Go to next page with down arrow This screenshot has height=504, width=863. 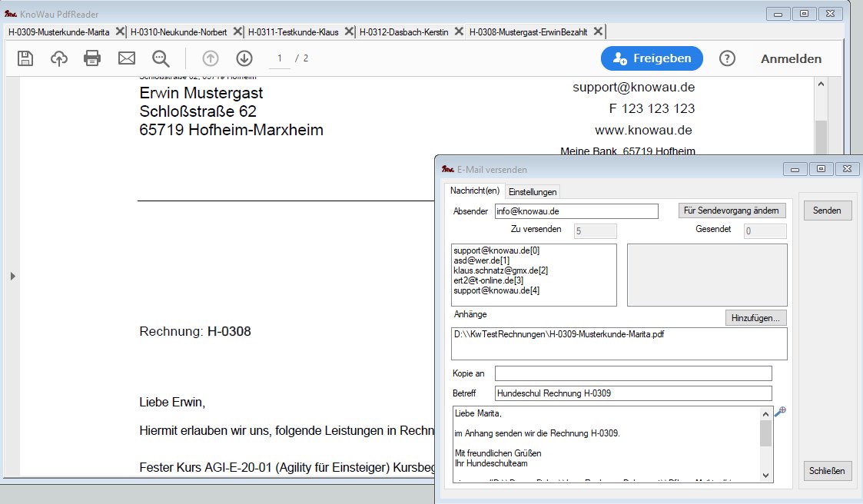(244, 58)
